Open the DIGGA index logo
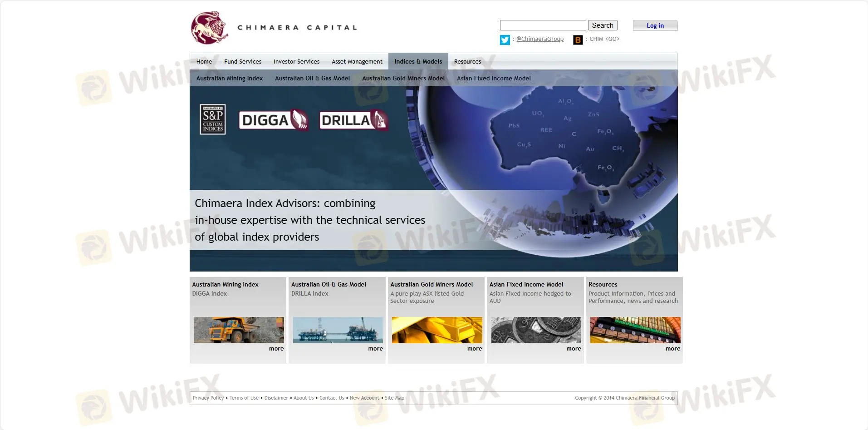The width and height of the screenshot is (868, 430). click(274, 120)
